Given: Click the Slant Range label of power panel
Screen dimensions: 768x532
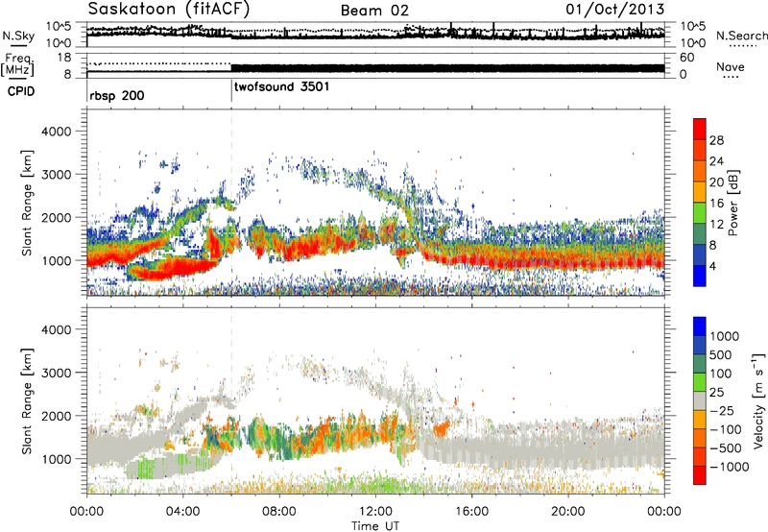Looking at the screenshot, I should pyautogui.click(x=27, y=204).
